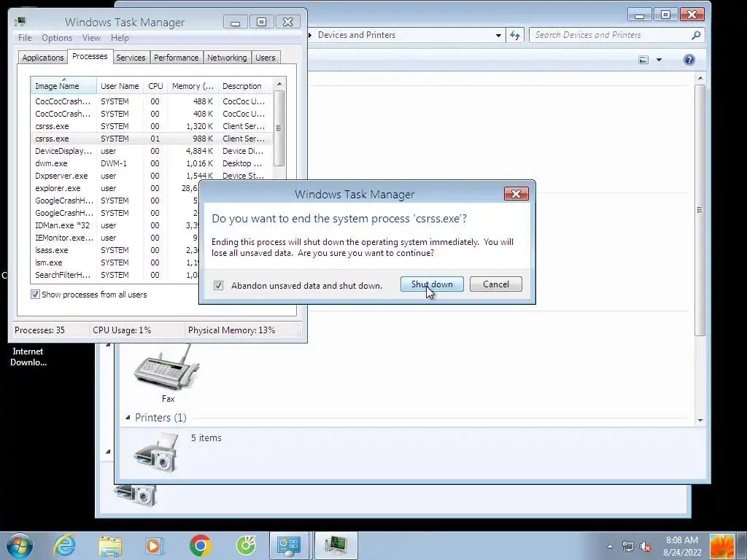Click the Task Manager title bar icon
Screen dimensions: 747x560
(20, 21)
